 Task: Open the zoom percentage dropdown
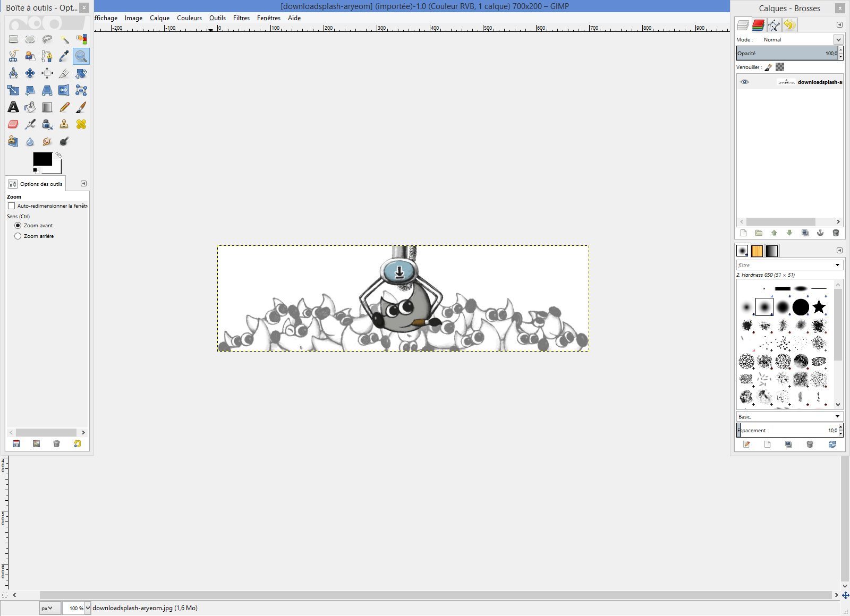click(x=88, y=608)
